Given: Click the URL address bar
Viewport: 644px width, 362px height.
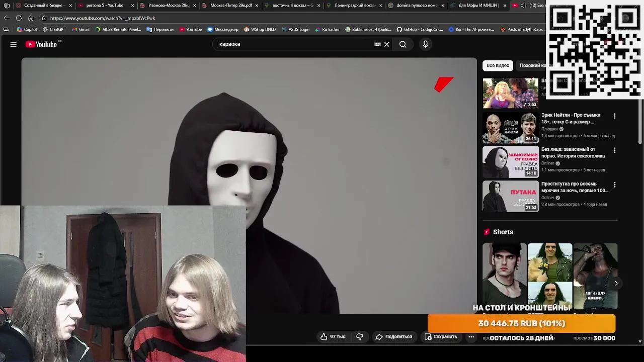Looking at the screenshot, I should [x=292, y=18].
